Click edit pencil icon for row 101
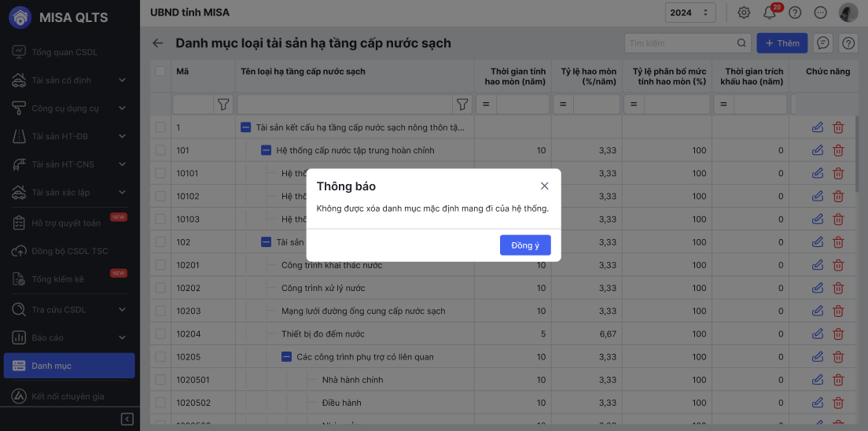The width and height of the screenshot is (868, 431). (818, 150)
